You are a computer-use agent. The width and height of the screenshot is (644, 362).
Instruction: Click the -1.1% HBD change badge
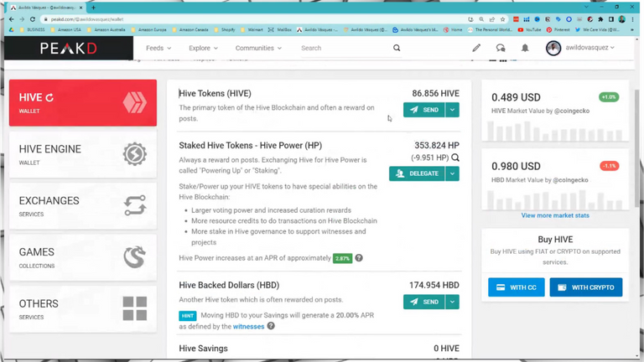[609, 166]
